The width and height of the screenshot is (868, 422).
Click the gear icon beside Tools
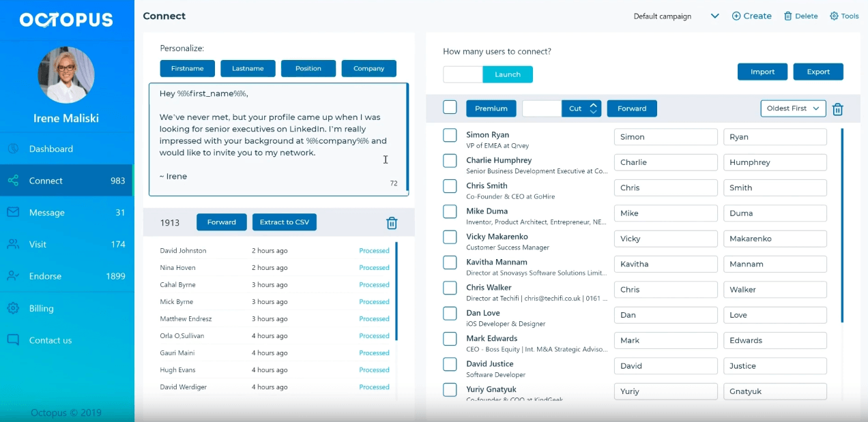[834, 16]
